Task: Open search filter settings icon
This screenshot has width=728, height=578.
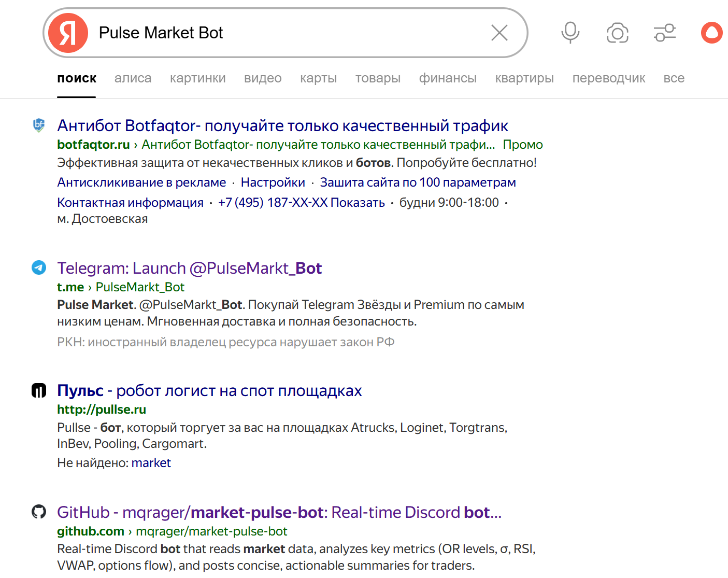Action: (664, 32)
